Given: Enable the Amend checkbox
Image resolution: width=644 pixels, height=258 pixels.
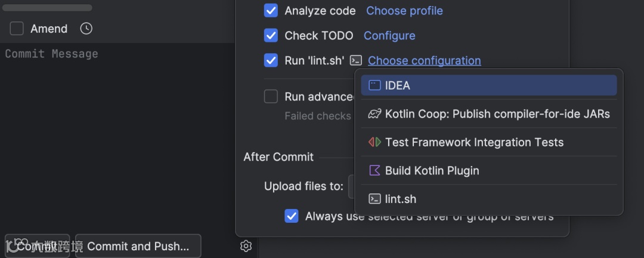Looking at the screenshot, I should [17, 29].
